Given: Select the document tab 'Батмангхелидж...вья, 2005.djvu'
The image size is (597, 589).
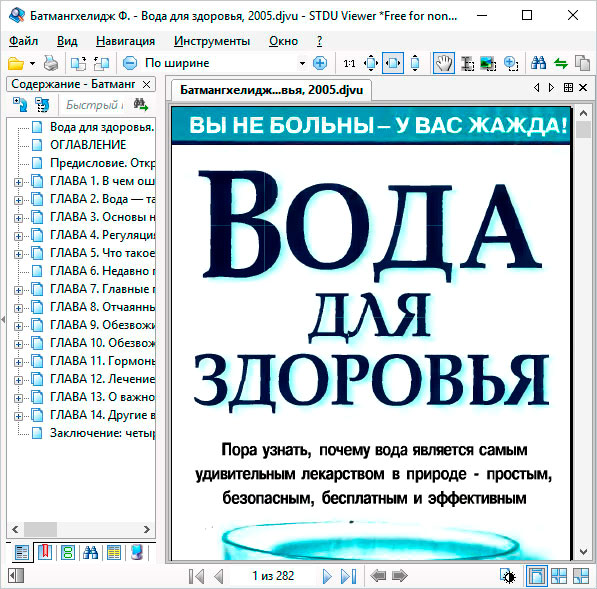Looking at the screenshot, I should tap(271, 90).
